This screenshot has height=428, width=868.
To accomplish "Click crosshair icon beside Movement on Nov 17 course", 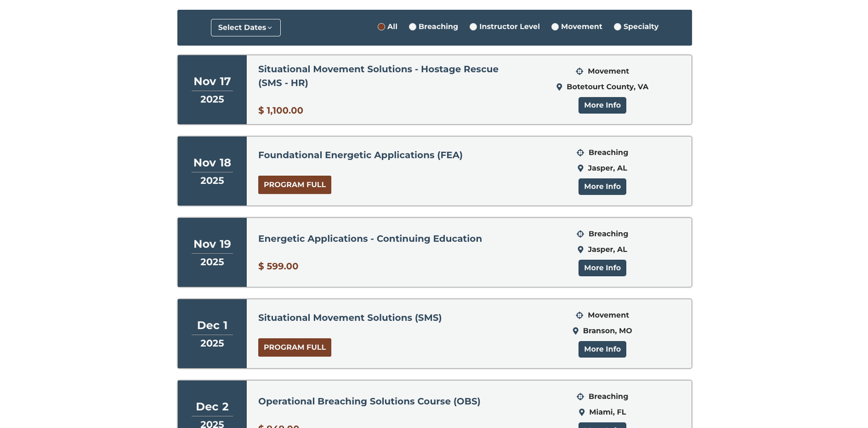I will pos(579,71).
